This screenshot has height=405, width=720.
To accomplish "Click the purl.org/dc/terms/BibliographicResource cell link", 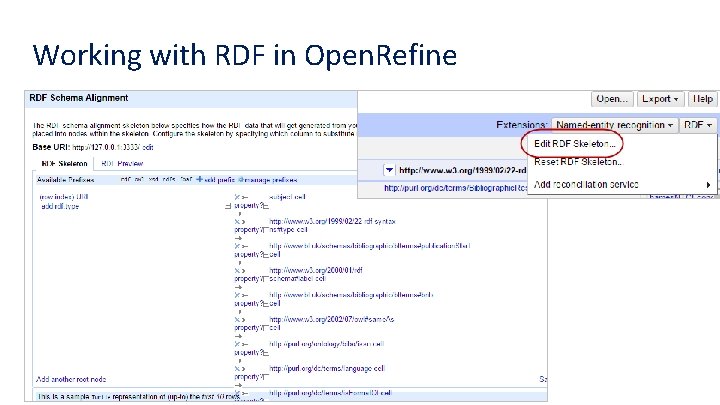I will tap(456, 188).
